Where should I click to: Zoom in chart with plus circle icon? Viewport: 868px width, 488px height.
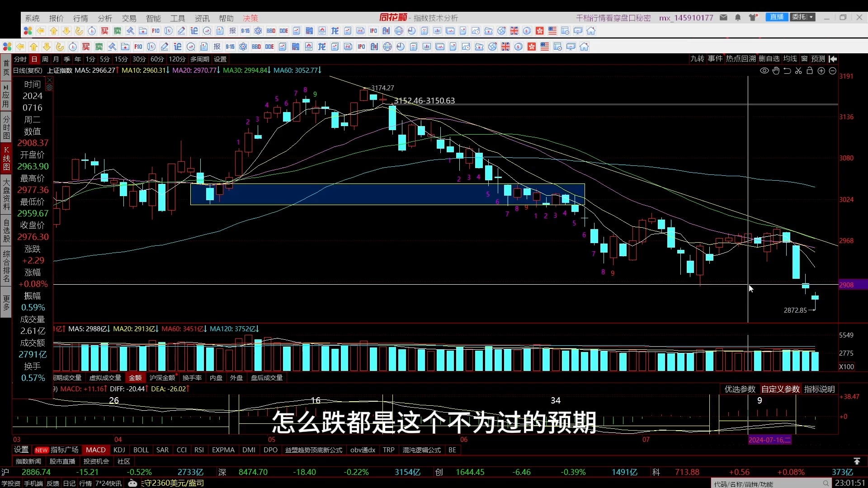[x=821, y=70]
